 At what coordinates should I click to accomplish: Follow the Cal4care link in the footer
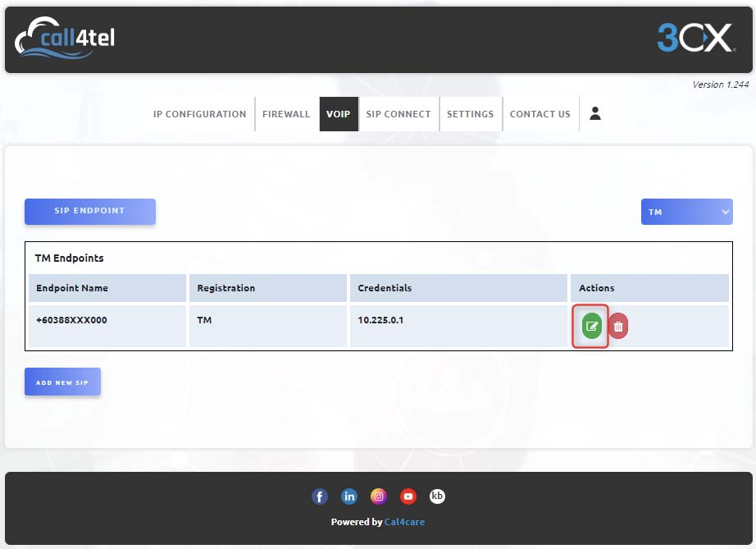(404, 522)
